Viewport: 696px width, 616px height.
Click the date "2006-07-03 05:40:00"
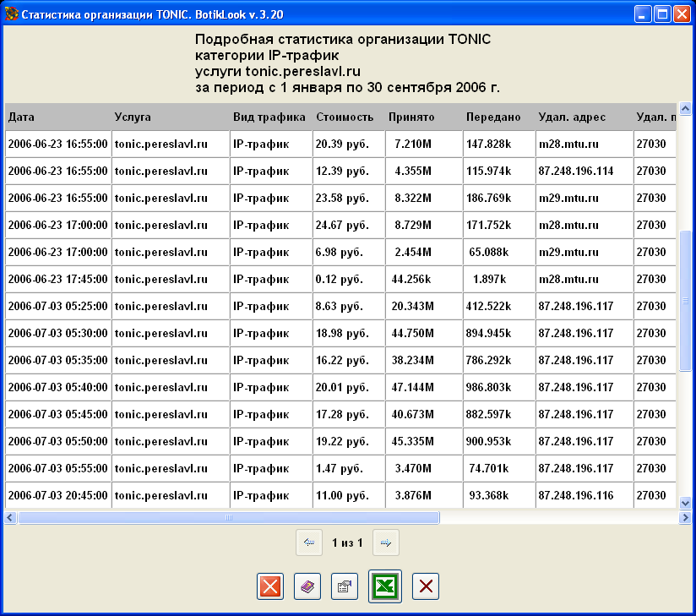pyautogui.click(x=57, y=387)
